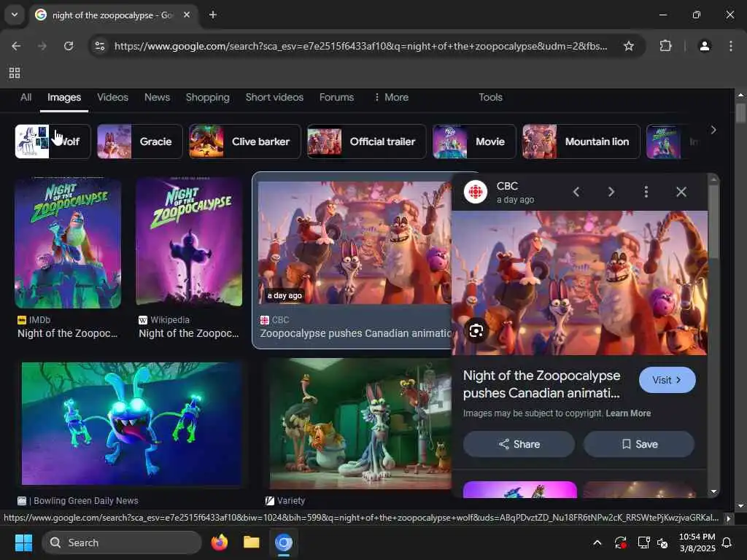Click the CBC Zoopocalypse result title link

(355, 333)
